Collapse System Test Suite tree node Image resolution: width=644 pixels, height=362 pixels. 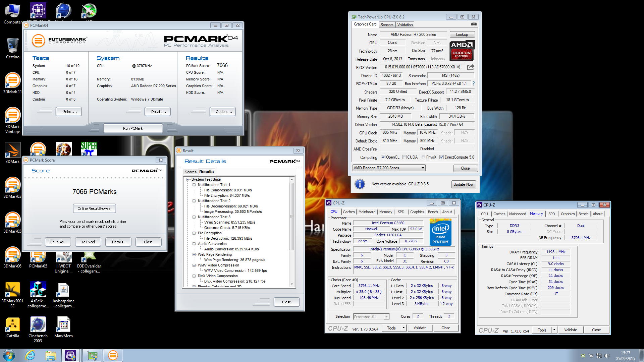click(188, 179)
